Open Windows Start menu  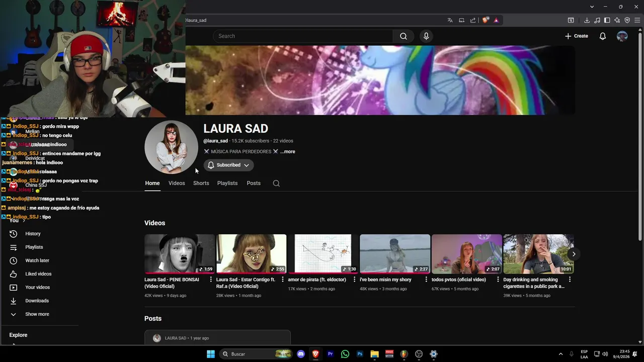211,354
